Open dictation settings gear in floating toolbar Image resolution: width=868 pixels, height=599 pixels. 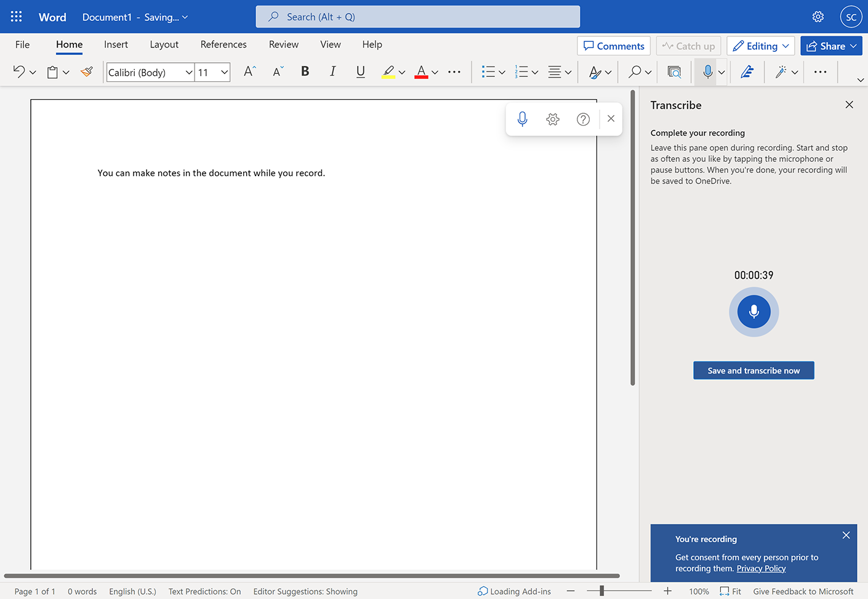point(552,119)
